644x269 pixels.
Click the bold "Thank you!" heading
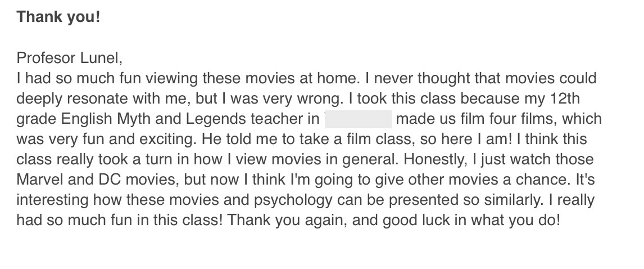click(x=58, y=17)
